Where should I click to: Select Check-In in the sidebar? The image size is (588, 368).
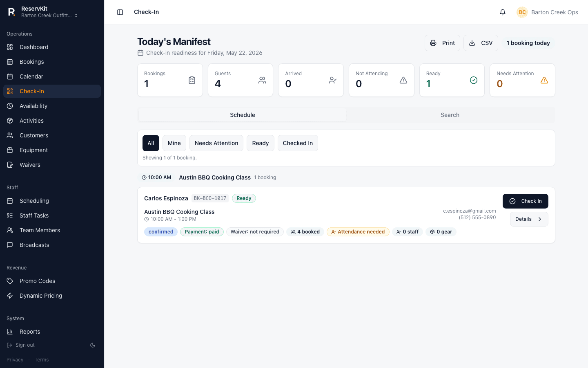pos(52,91)
